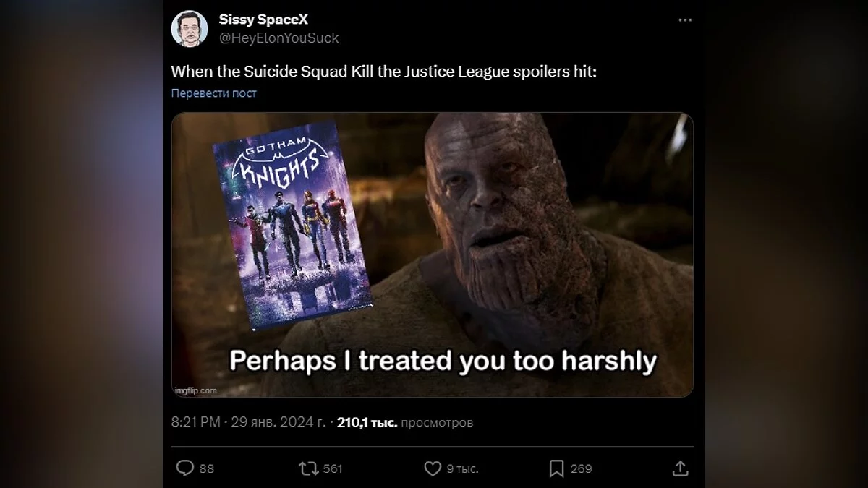868x488 pixels.
Task: Click the 561 reposts count
Action: (x=333, y=468)
